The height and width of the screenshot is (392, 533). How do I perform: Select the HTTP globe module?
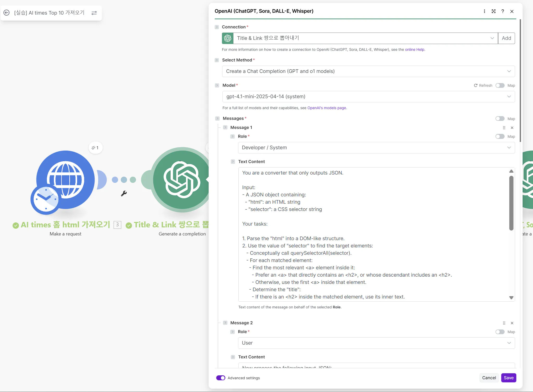66,180
